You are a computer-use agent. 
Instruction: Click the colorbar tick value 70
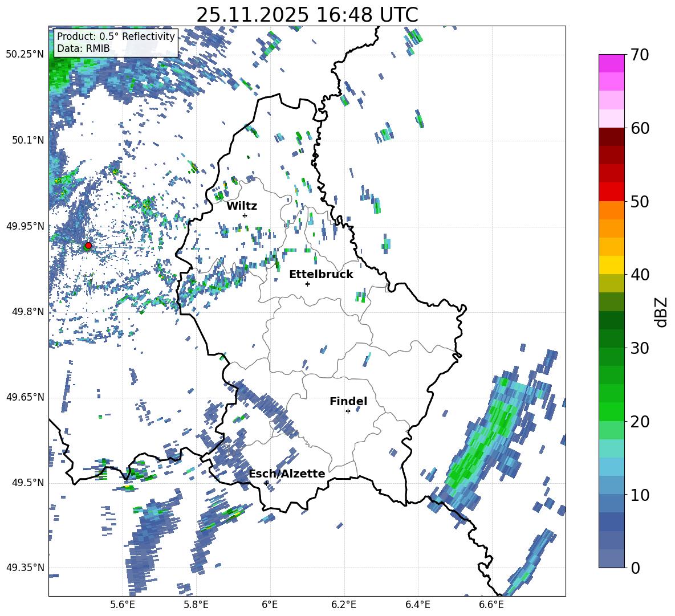point(639,55)
